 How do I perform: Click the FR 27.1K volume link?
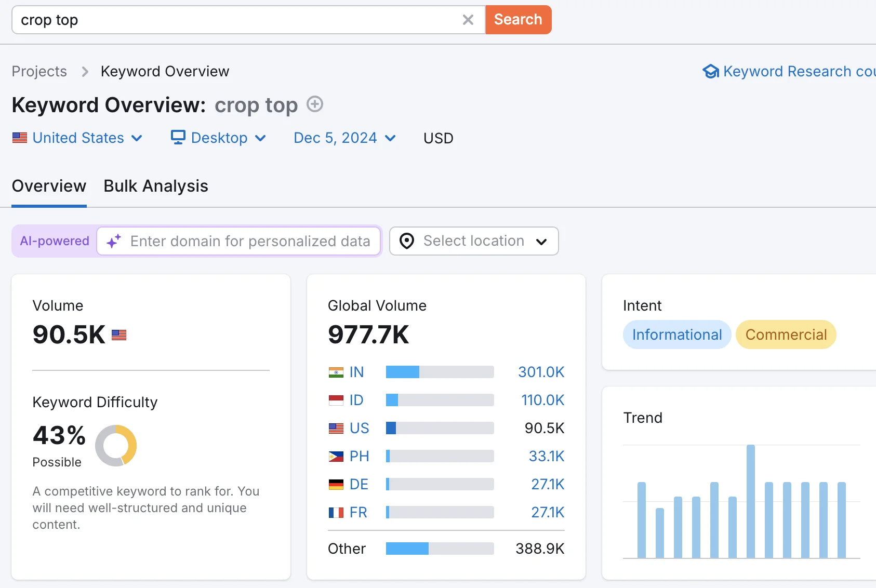pyautogui.click(x=548, y=512)
